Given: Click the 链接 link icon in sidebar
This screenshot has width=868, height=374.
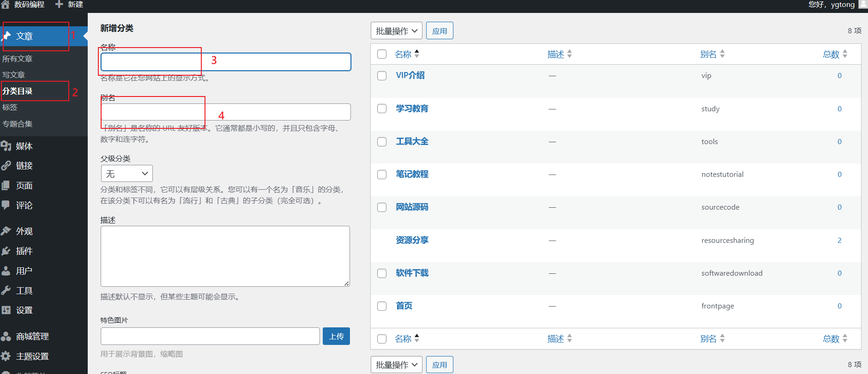Looking at the screenshot, I should pos(6,166).
